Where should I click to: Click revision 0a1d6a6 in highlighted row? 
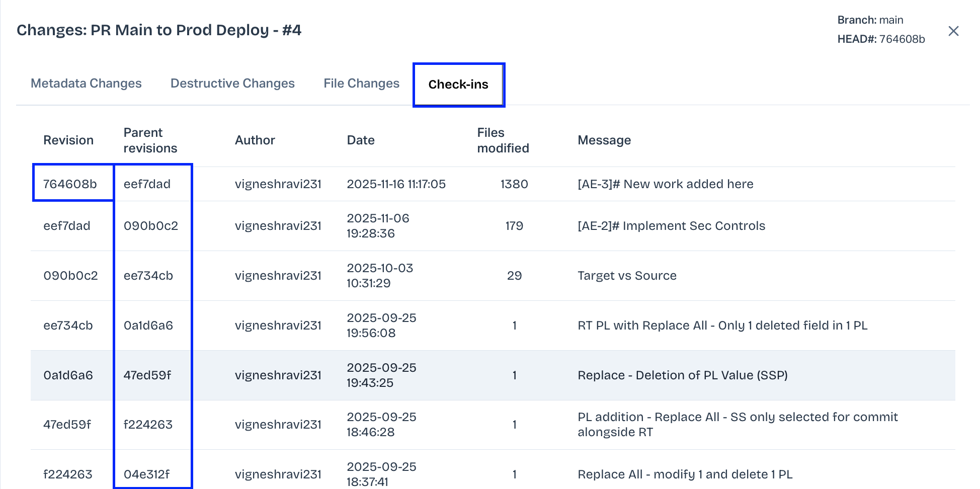[x=68, y=375]
